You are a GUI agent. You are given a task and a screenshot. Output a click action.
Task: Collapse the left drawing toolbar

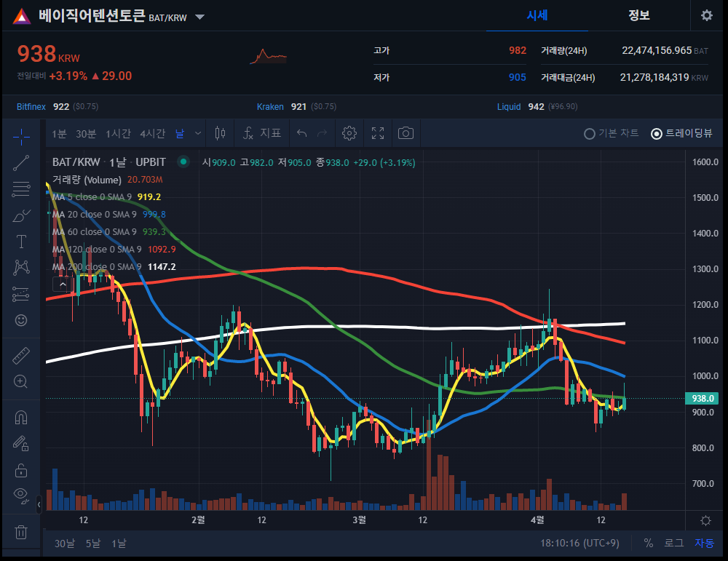tap(39, 504)
